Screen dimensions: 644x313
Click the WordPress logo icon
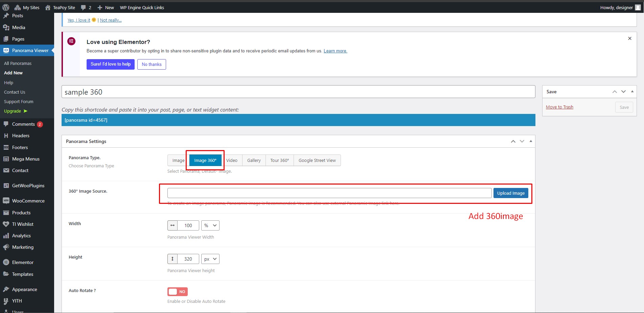pos(6,7)
